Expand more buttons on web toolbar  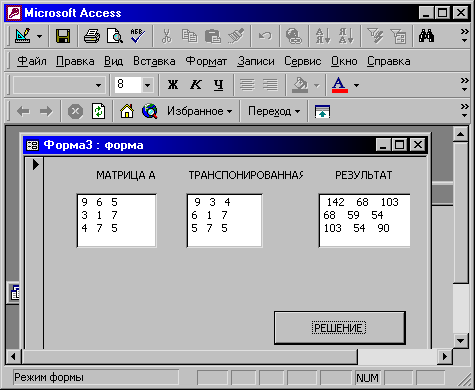464,111
